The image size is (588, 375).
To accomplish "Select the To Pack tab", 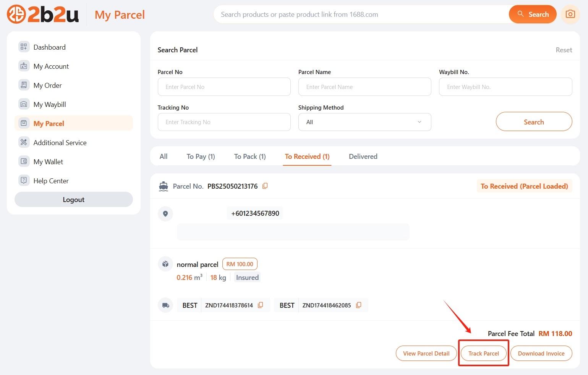I will 249,157.
